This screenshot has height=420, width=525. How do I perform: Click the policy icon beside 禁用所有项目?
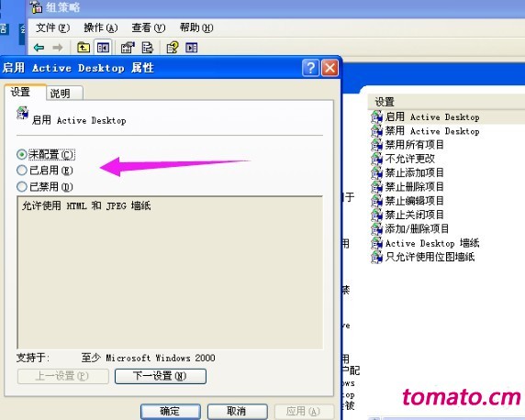point(376,145)
